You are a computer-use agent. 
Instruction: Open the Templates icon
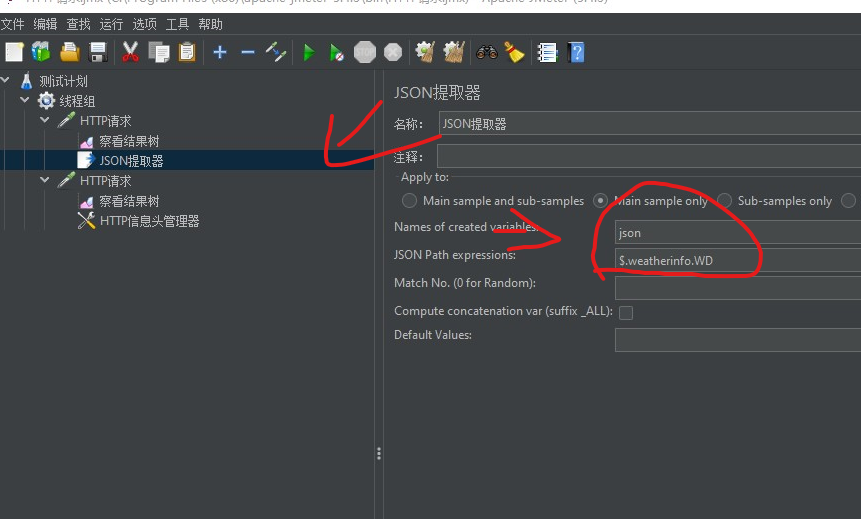click(x=41, y=53)
